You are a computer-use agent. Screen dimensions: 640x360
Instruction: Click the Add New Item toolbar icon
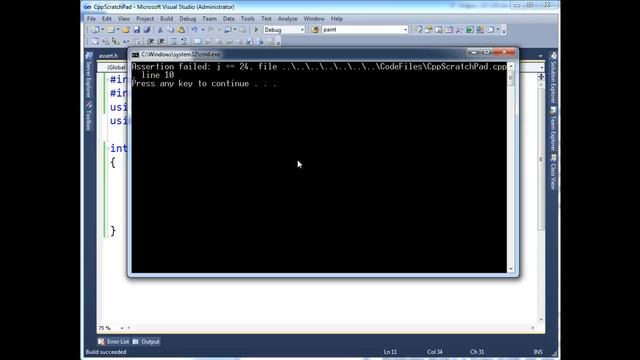click(111, 29)
